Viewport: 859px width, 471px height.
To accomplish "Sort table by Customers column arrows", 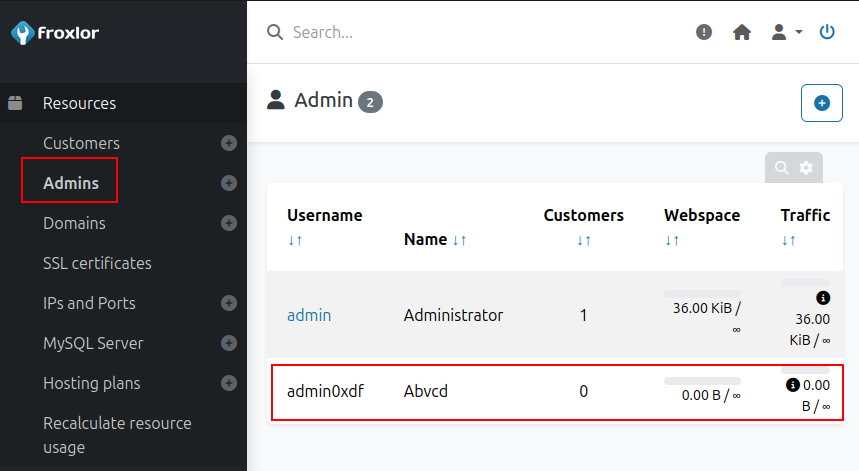I will coord(584,240).
